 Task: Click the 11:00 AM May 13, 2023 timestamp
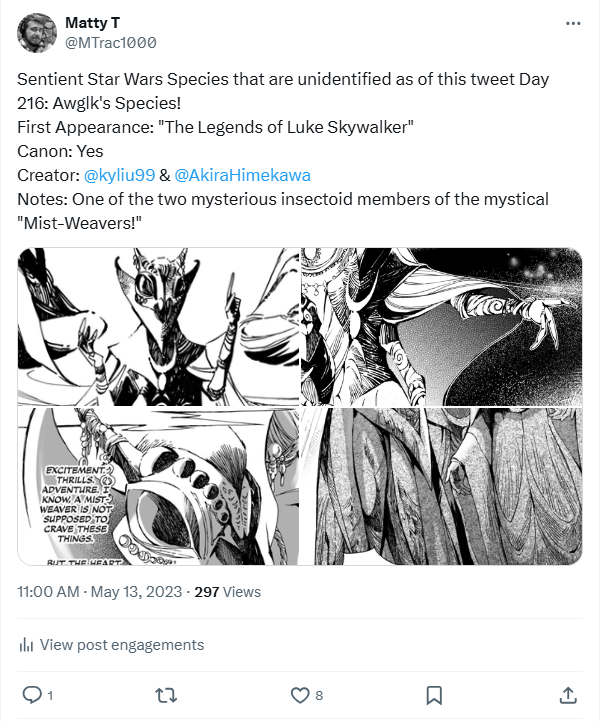[100, 592]
